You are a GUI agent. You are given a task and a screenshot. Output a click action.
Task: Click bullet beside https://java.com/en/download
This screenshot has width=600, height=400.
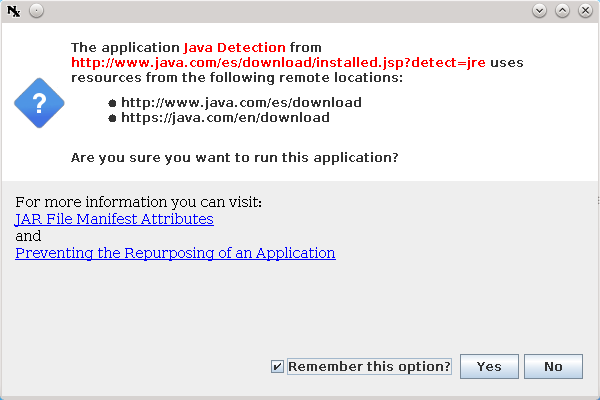pos(113,118)
